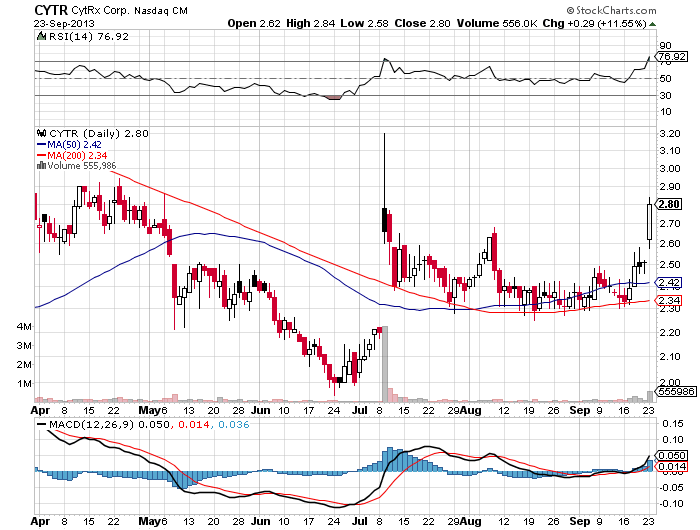
Task: Click the RSI(14) 76.92 indicator label
Action: 88,36
